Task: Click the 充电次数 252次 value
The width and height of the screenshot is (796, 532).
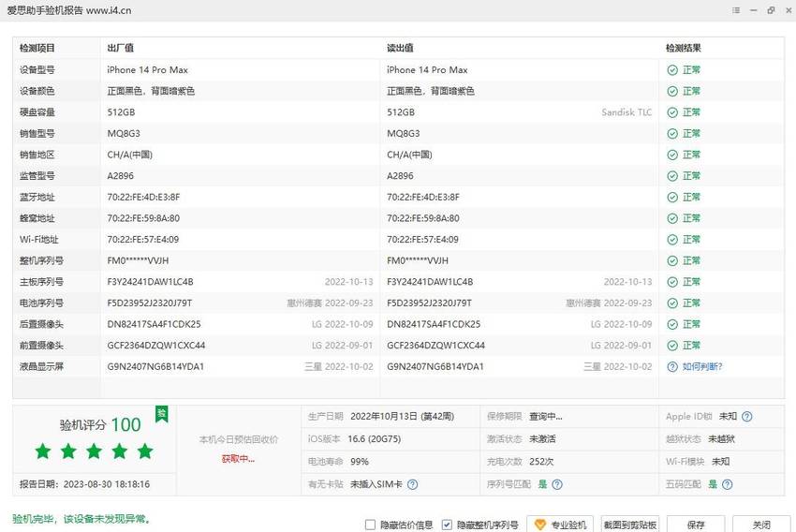Action: (x=541, y=462)
